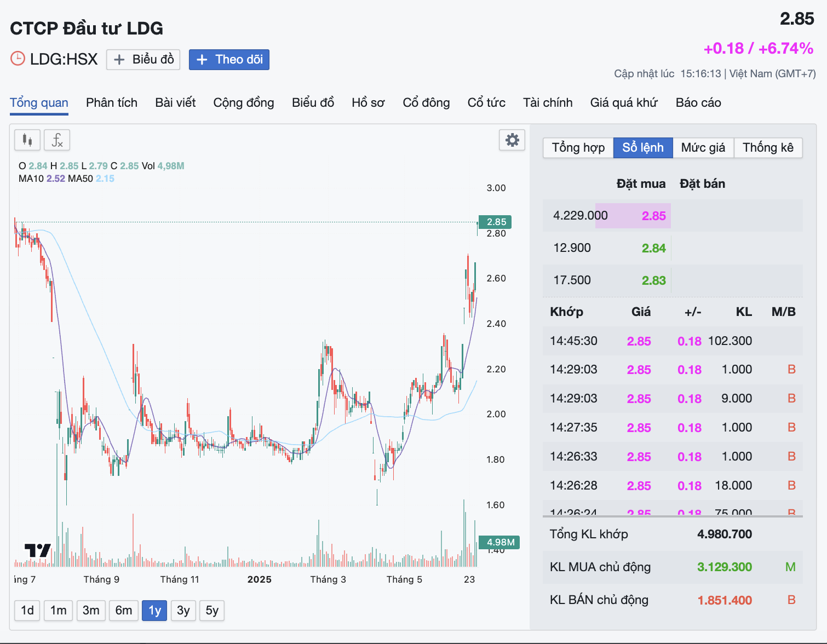Open the indicators fx button
Viewport: 827px width, 644px height.
click(57, 140)
